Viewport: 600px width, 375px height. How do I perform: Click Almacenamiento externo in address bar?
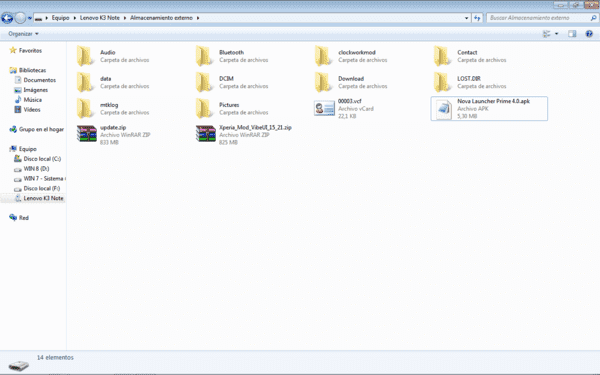(161, 18)
